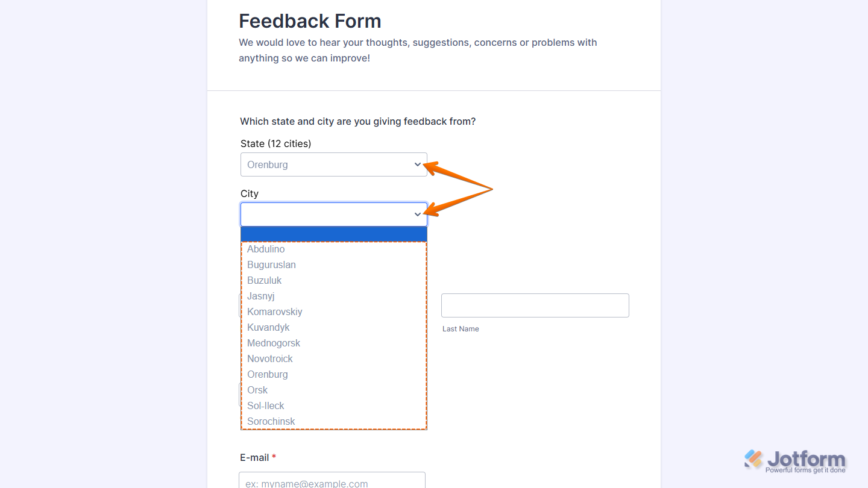
Task: Select Mednogorsk from the City dropdown
Action: tap(274, 343)
